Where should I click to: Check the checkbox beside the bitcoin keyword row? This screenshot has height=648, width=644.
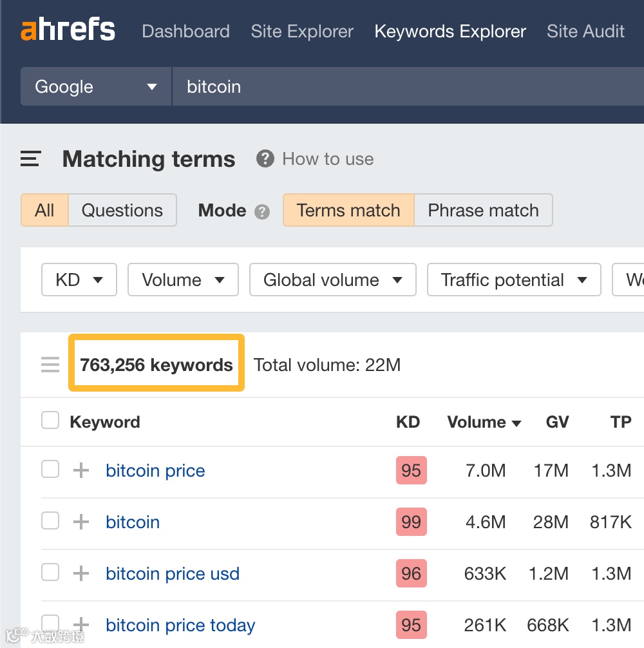coord(50,520)
